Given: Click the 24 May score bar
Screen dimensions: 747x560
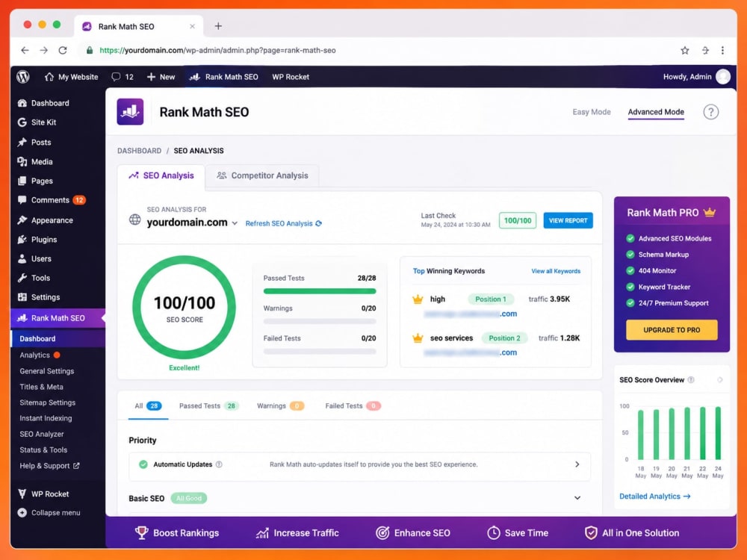Looking at the screenshot, I should 718,433.
